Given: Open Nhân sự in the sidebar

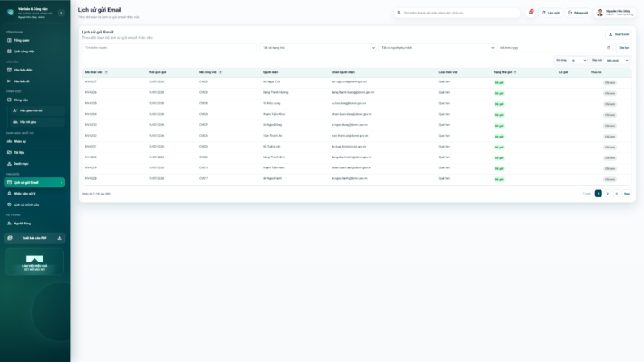Looking at the screenshot, I should pyautogui.click(x=34, y=141).
